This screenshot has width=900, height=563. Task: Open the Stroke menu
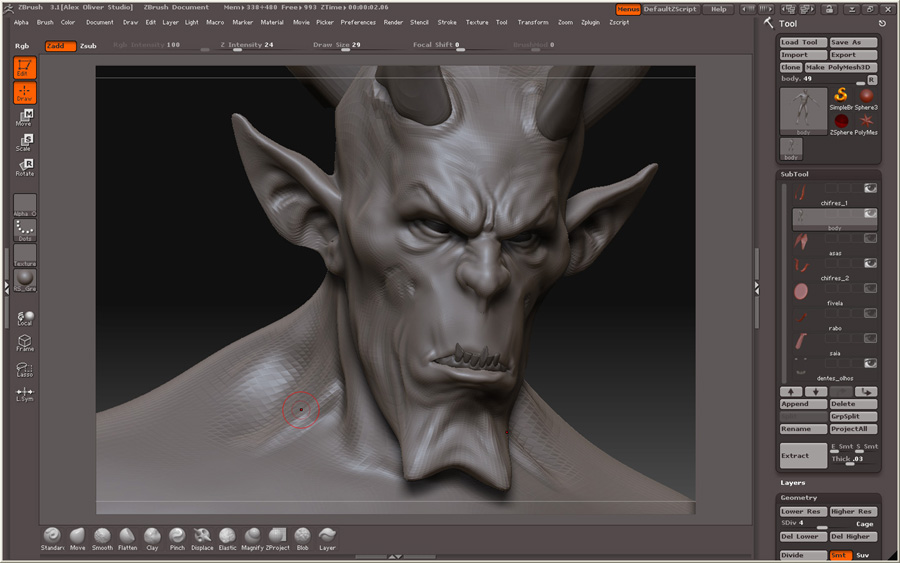(447, 22)
